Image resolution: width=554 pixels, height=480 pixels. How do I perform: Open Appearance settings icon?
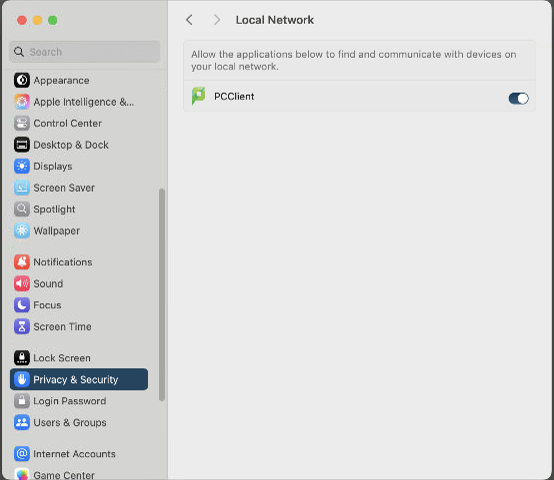tap(22, 80)
